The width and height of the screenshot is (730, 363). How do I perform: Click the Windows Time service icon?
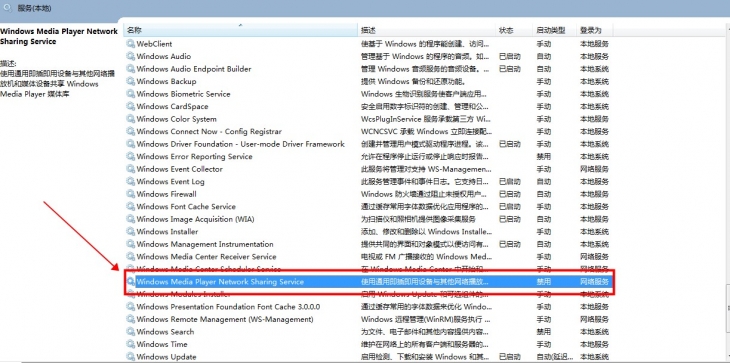coord(130,344)
